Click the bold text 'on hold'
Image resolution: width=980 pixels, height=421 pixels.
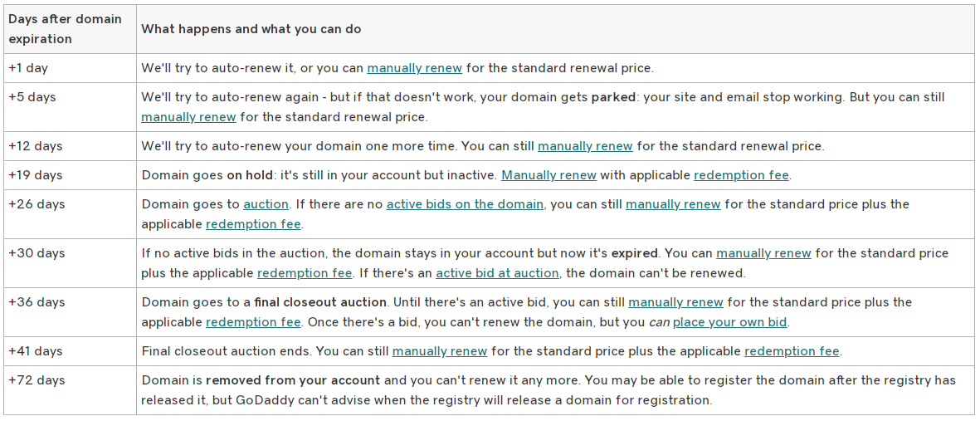click(250, 176)
